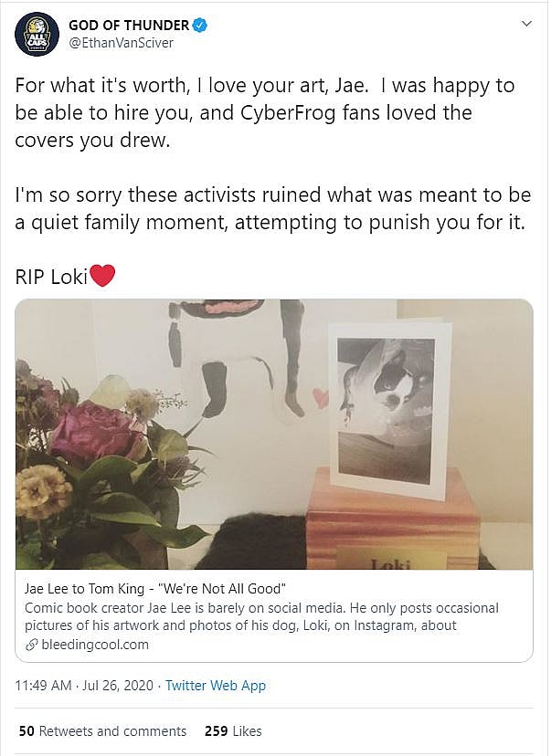
Task: Click the blue verified badge
Action: tap(200, 26)
